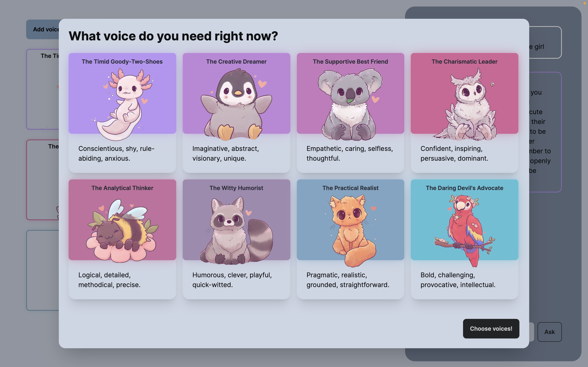The width and height of the screenshot is (588, 367).
Task: Select the 'Logical, detailed, methodical' description
Action: [x=109, y=280]
